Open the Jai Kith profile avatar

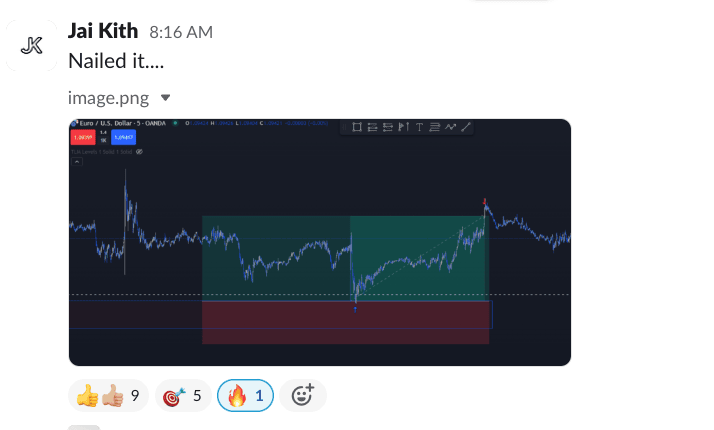tap(32, 45)
